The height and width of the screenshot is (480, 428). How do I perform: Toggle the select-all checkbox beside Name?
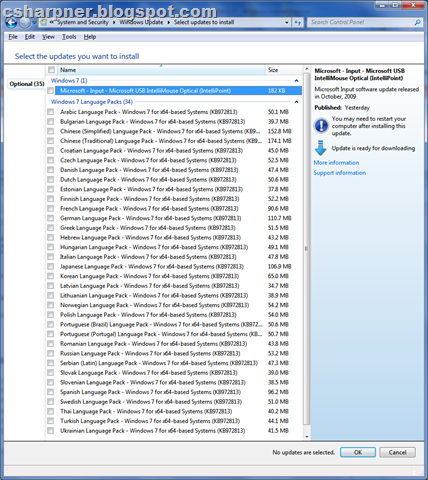pyautogui.click(x=51, y=70)
